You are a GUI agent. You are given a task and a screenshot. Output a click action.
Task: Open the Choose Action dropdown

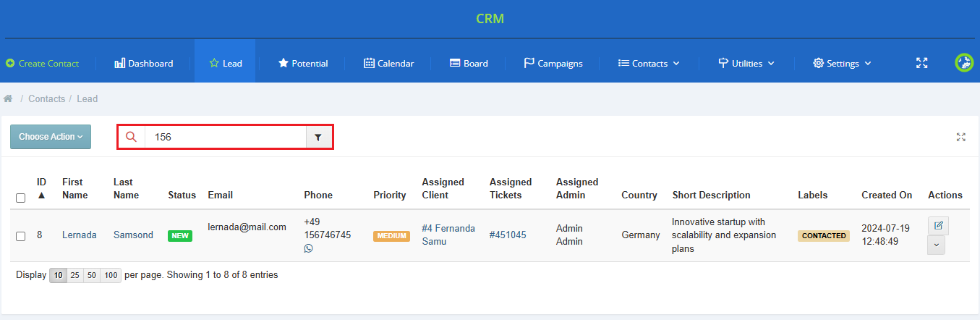click(51, 137)
